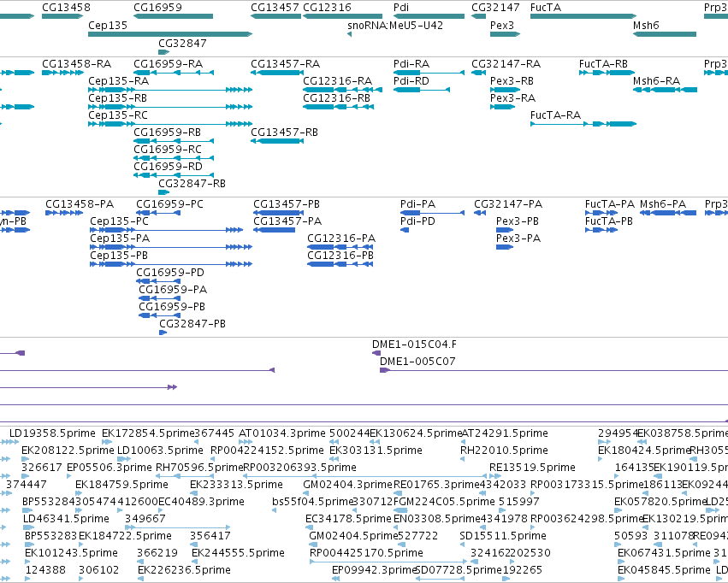Image resolution: width=728 pixels, height=583 pixels.
Task: Click the Msh6-PA protein label
Action: (662, 204)
